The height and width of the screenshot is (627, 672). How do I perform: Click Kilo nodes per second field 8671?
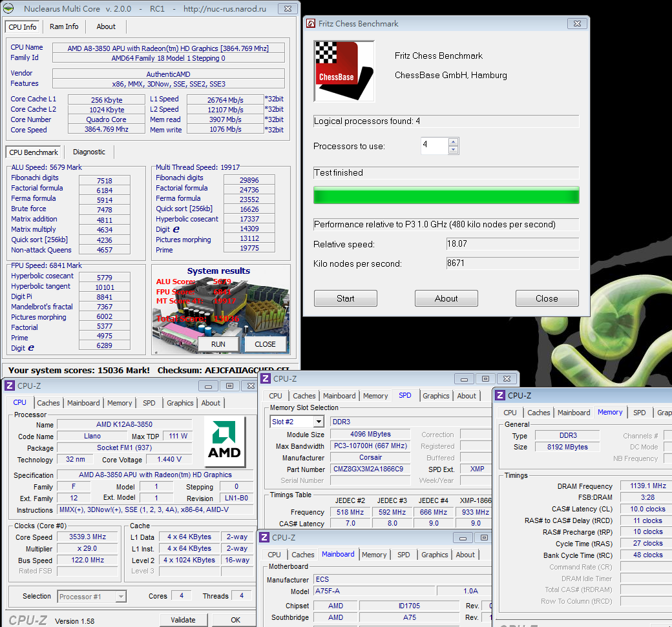(x=512, y=263)
